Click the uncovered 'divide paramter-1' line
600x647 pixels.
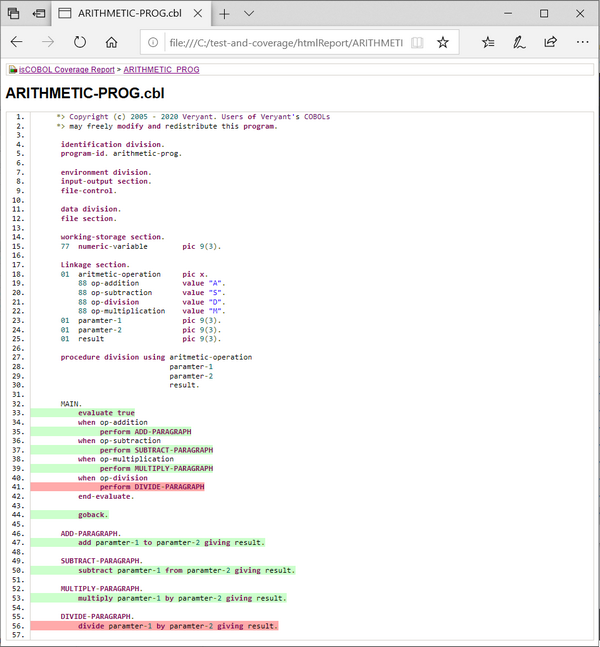(x=178, y=626)
